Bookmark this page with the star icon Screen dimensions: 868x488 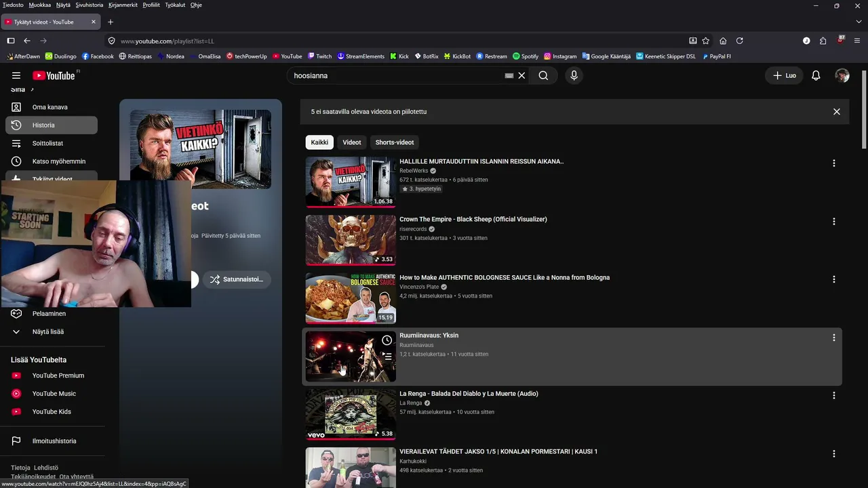pyautogui.click(x=706, y=41)
